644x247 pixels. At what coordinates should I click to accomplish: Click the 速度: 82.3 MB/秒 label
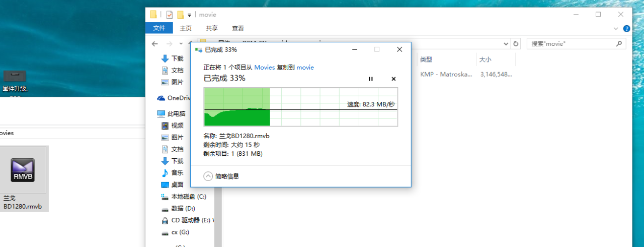click(371, 104)
